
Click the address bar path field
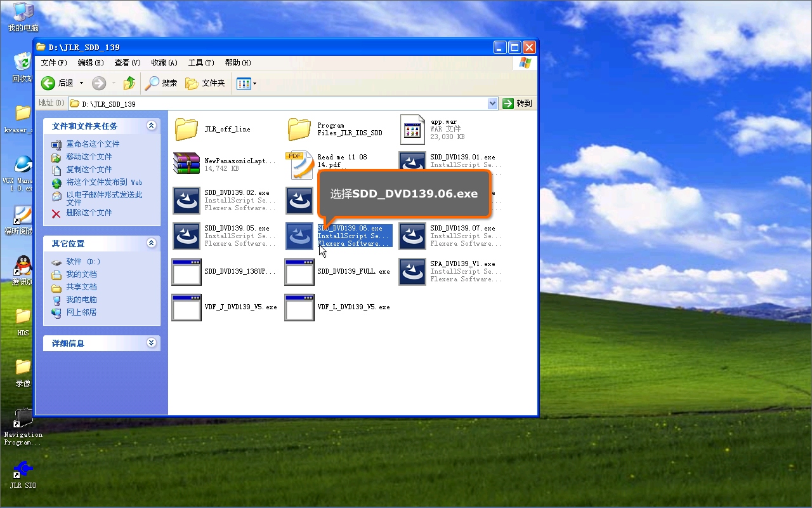pyautogui.click(x=283, y=104)
